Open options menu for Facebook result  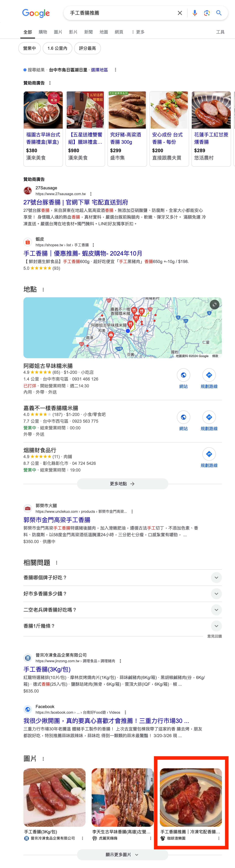point(125,712)
